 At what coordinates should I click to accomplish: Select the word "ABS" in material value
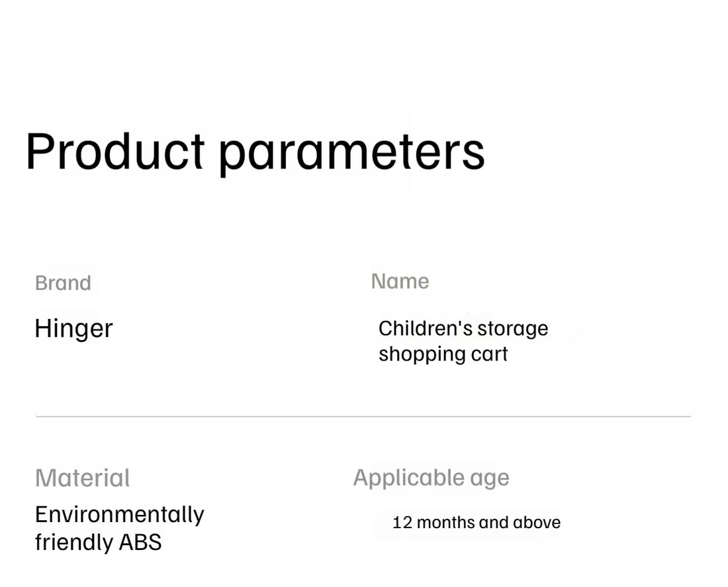coord(140,542)
